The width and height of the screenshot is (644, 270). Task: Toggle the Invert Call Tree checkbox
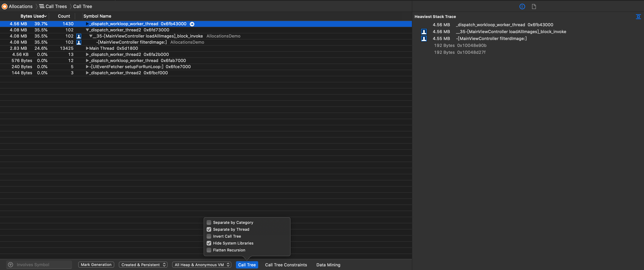click(209, 236)
